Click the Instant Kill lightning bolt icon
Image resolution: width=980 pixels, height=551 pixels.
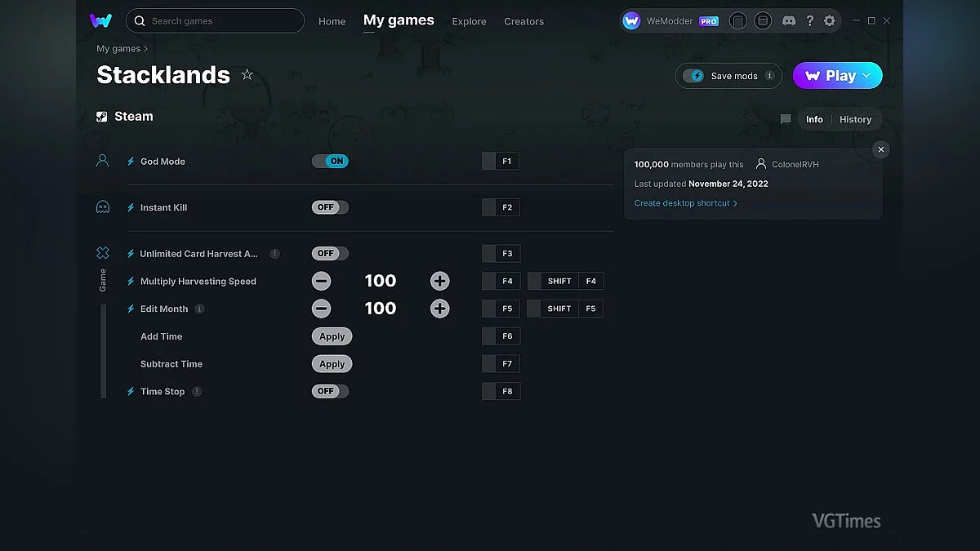131,207
